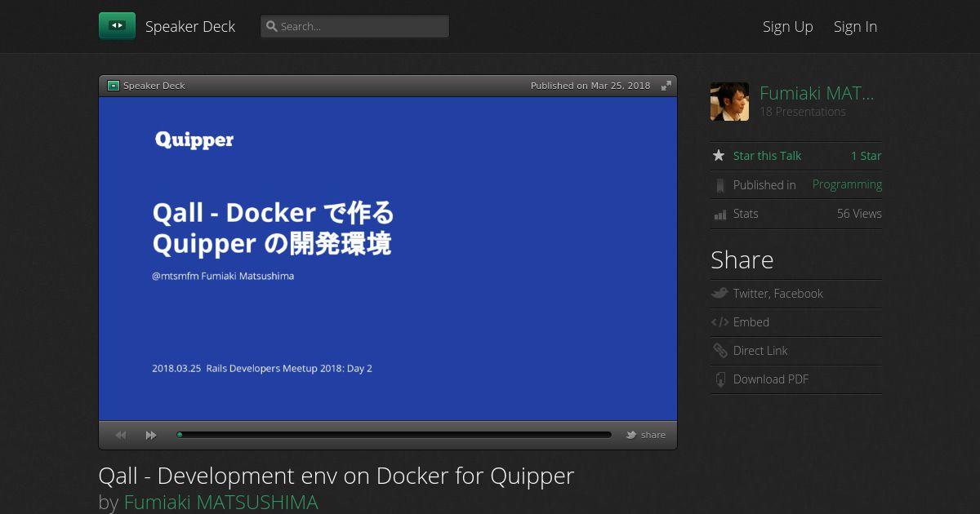The width and height of the screenshot is (980, 514).
Task: Open the Sign Up page
Action: click(787, 26)
